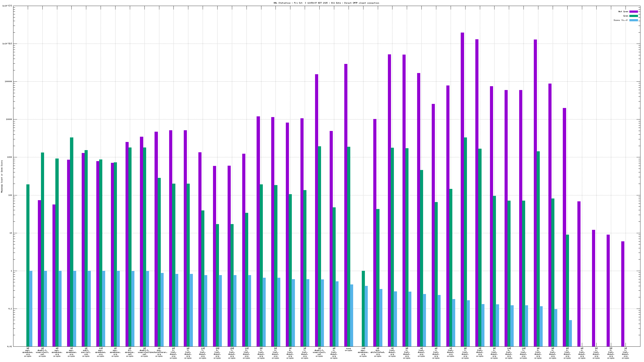Click the ips.whitelisted.org origin axis label
The height and width of the screenshot is (362, 644).
pos(378,352)
